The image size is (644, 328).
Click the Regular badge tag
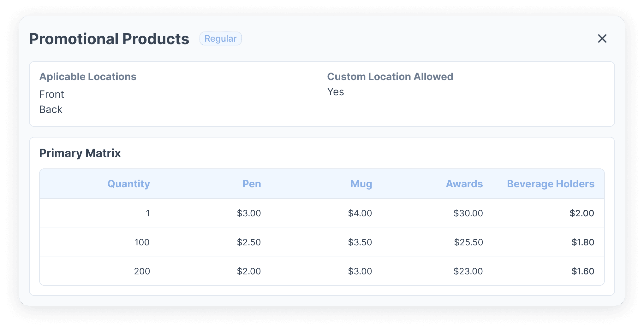click(x=220, y=38)
